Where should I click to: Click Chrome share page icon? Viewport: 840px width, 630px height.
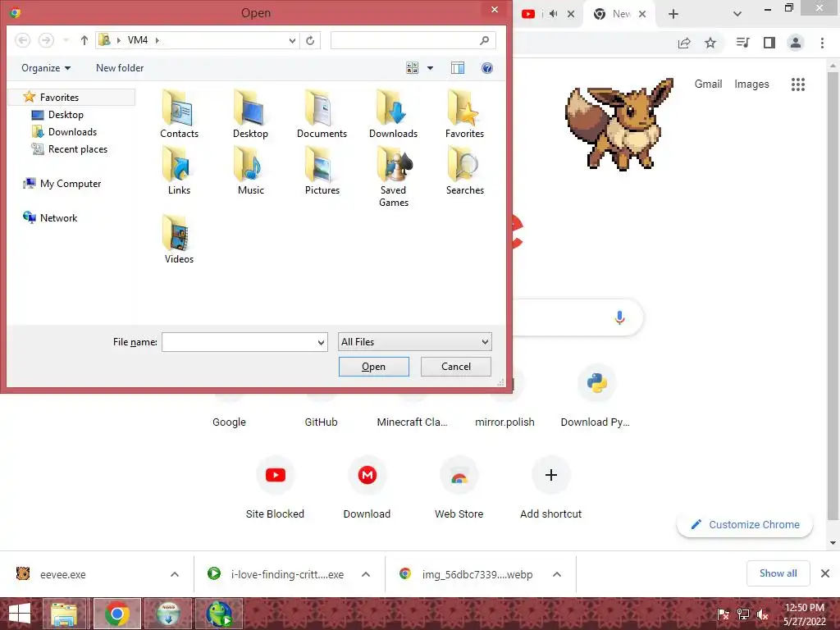pos(684,43)
